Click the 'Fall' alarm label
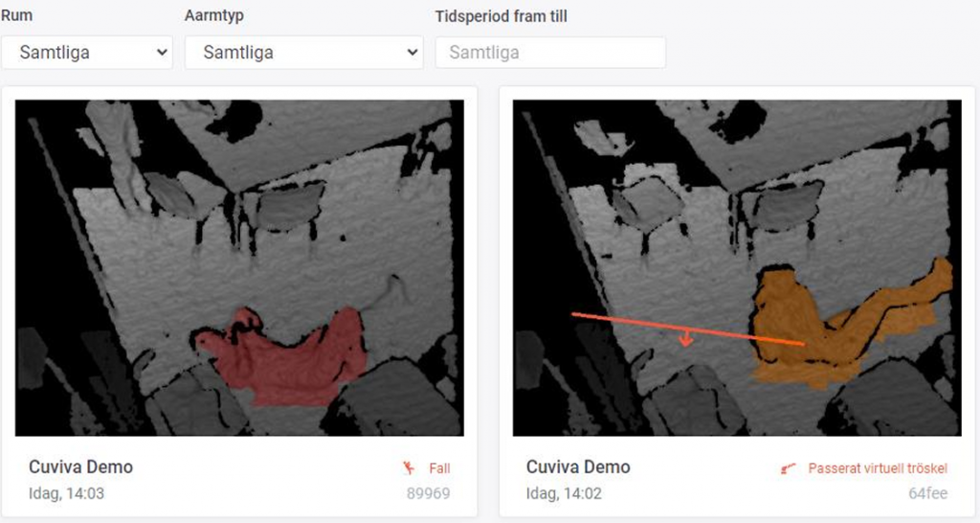 [439, 468]
